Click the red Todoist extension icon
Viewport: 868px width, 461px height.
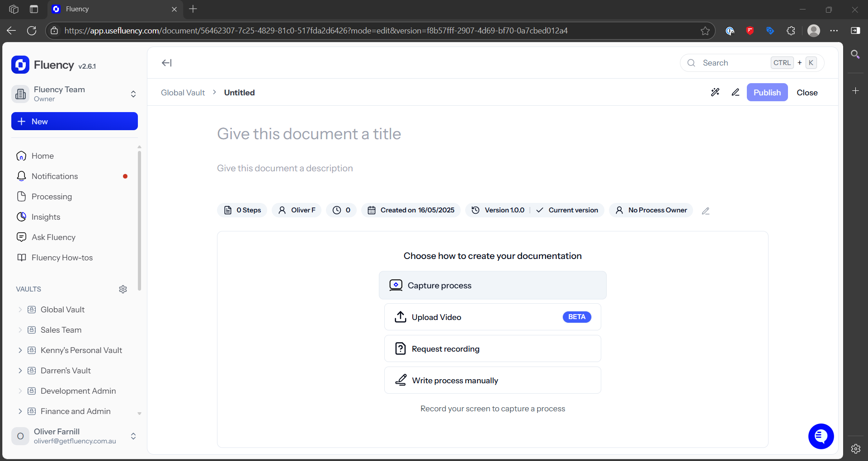[x=750, y=31]
